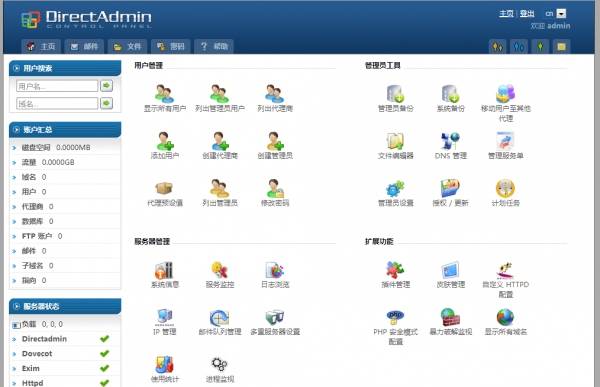Open 列出管理员 icon
600x387 pixels.
[220, 188]
